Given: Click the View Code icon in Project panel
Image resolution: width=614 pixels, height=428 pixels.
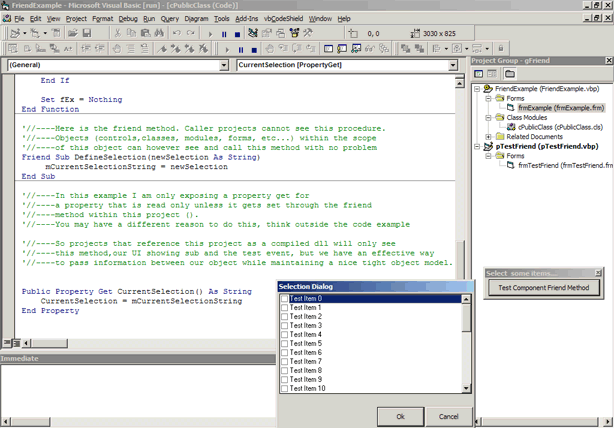Looking at the screenshot, I should 479,74.
